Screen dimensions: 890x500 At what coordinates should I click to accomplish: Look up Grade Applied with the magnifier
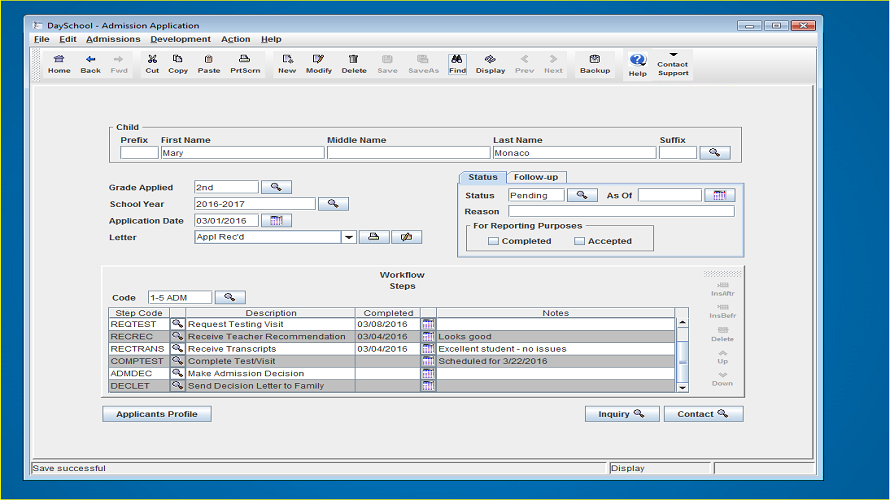276,187
